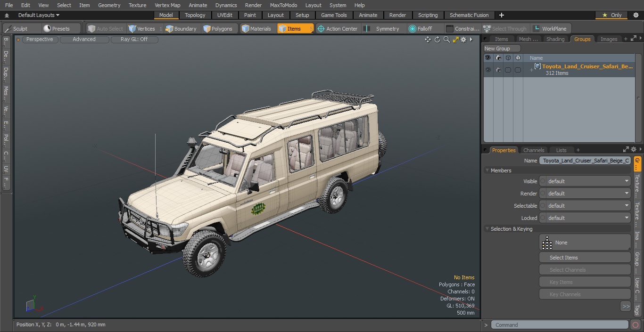Add a new panel tab beside Images

tap(626, 39)
